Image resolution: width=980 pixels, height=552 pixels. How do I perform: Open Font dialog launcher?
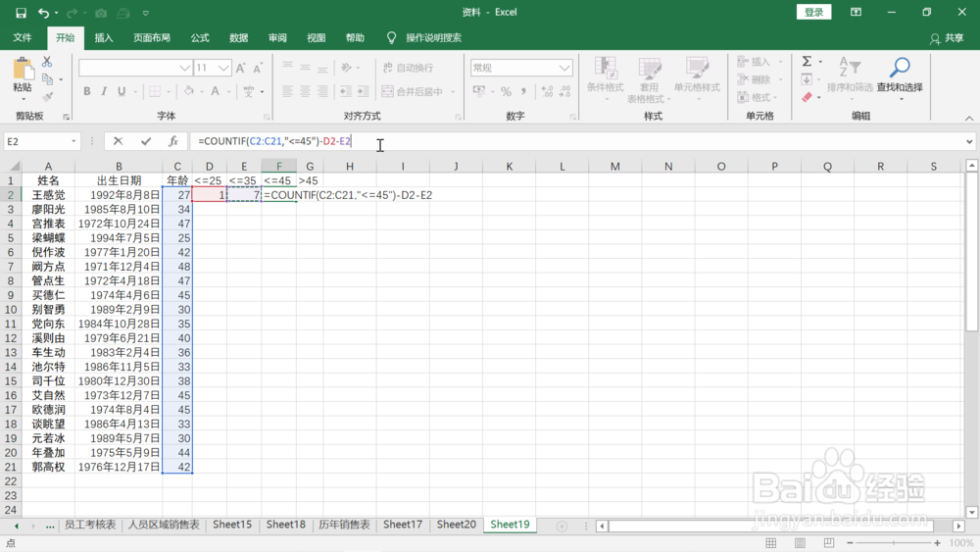coord(267,117)
